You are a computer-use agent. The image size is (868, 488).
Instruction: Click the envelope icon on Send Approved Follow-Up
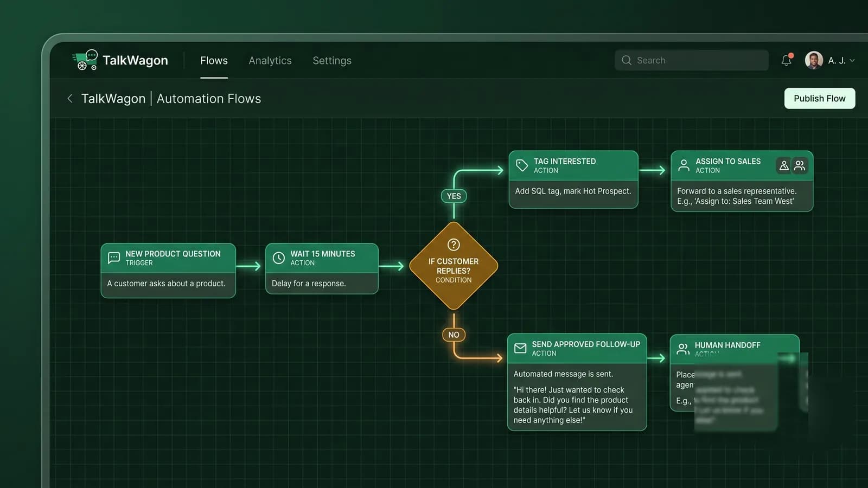[520, 348]
